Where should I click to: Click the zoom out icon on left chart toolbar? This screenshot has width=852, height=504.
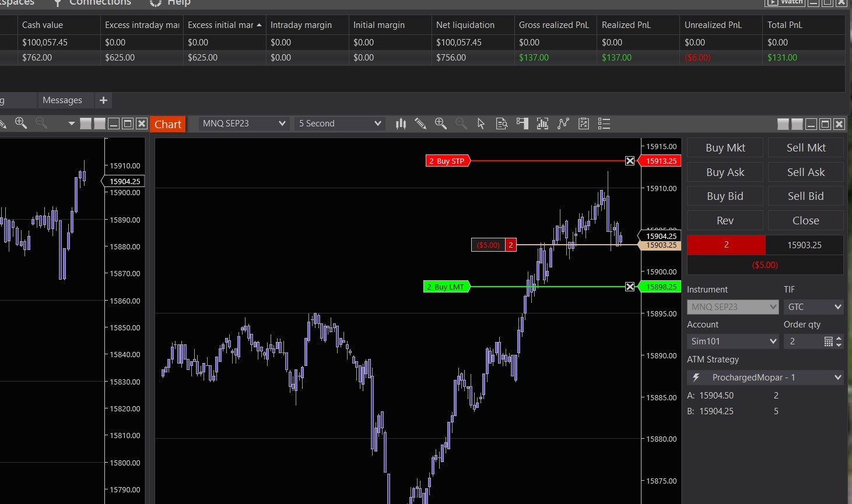pyautogui.click(x=41, y=123)
